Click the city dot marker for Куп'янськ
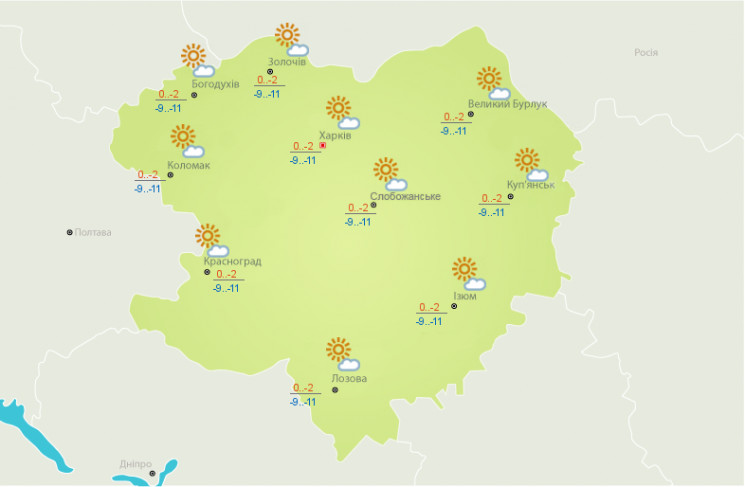The width and height of the screenshot is (745, 487). pos(511,196)
